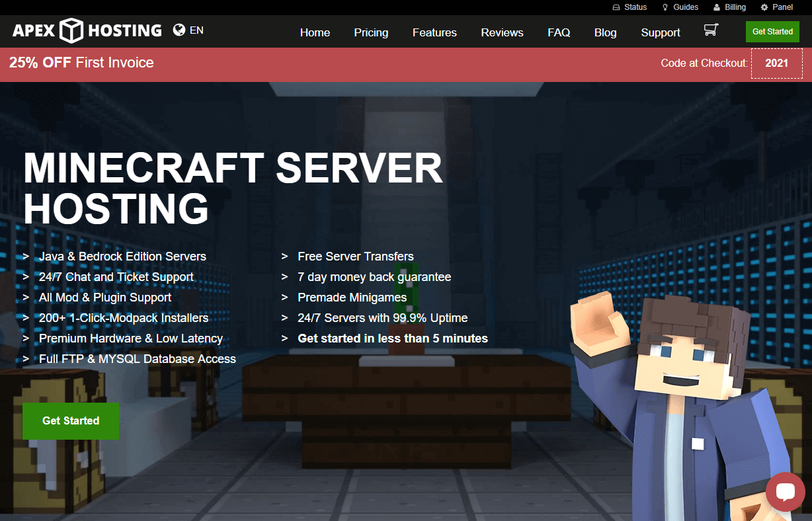
Task: Open the live chat bubble
Action: pyautogui.click(x=785, y=492)
